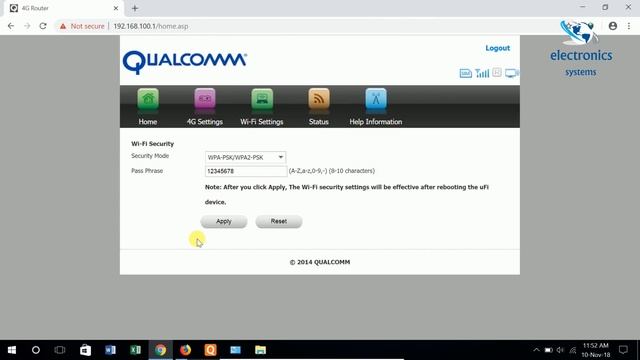Image resolution: width=640 pixels, height=360 pixels.
Task: Launch Microsoft Store from the taskbar
Action: (x=85, y=350)
